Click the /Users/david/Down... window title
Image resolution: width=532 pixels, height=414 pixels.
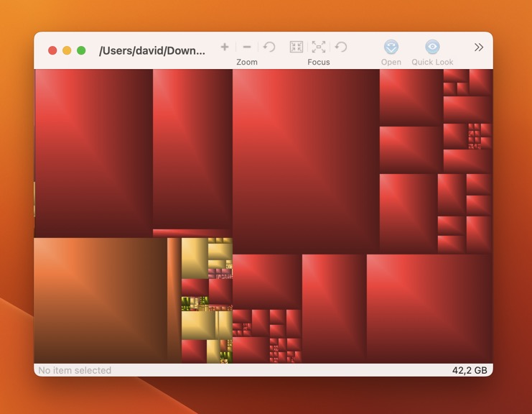coord(152,51)
